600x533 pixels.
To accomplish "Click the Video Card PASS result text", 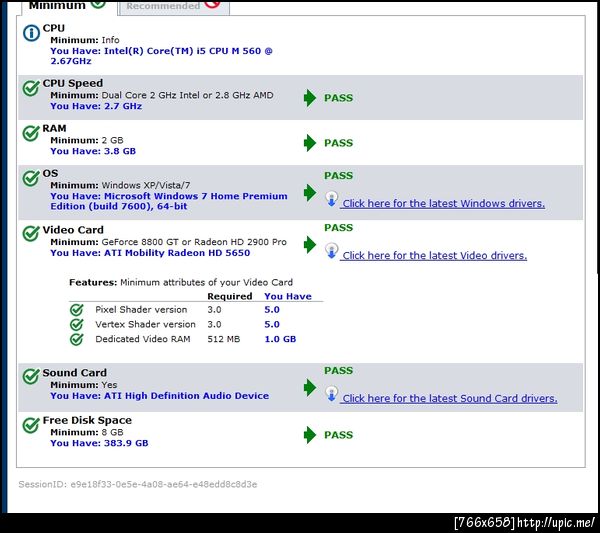I will 339,228.
